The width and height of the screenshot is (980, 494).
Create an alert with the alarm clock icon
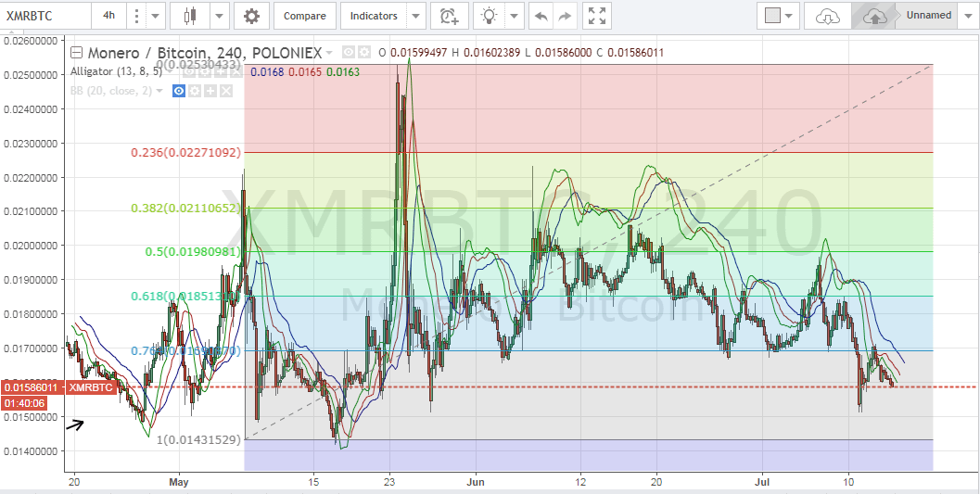coord(450,17)
